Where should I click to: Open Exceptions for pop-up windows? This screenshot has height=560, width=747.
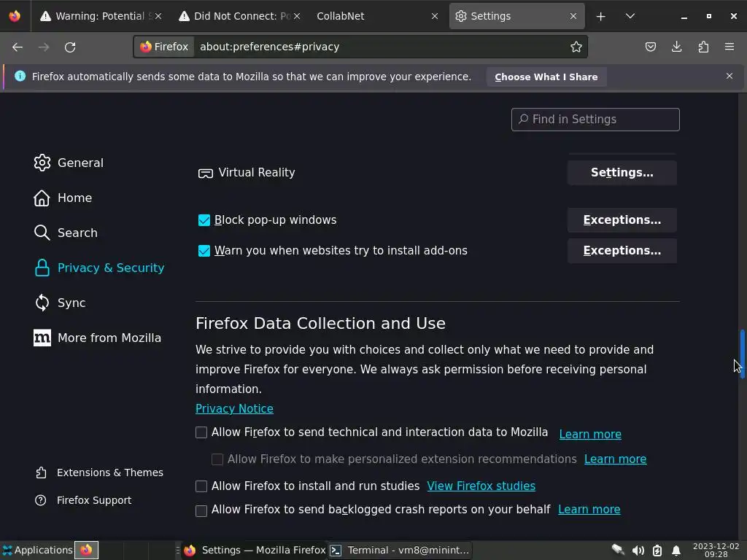click(622, 220)
